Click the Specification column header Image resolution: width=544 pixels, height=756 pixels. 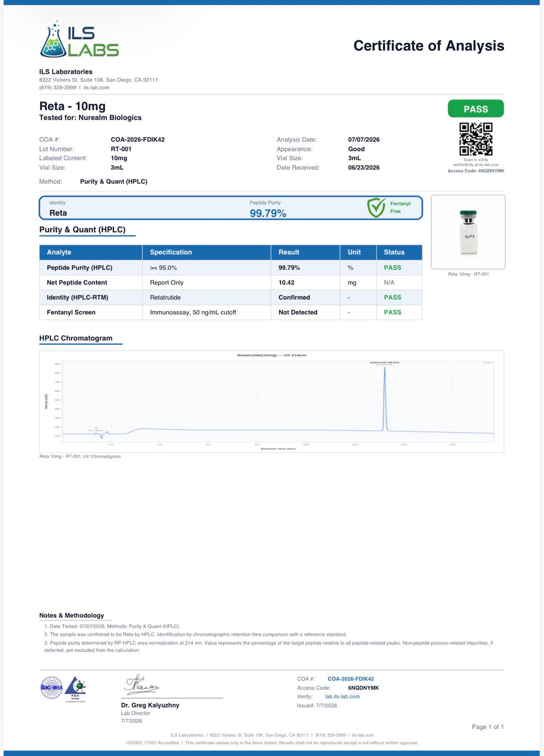pos(207,252)
